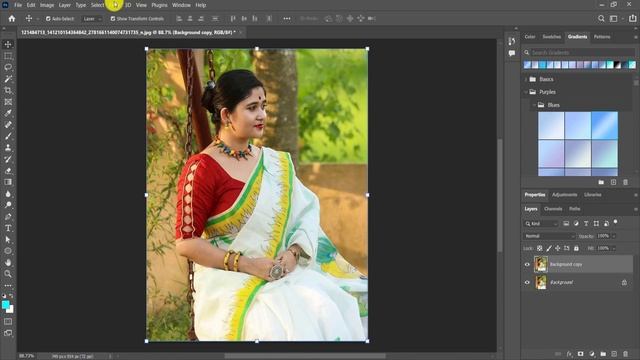This screenshot has height=360, width=640.
Task: Select the Path Selection tool
Action: coord(8,240)
